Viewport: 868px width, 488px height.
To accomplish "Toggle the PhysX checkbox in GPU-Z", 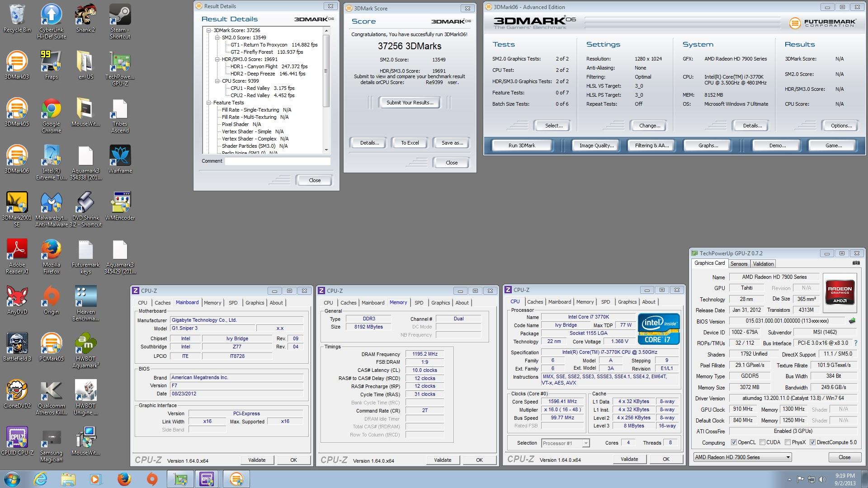I will (788, 442).
